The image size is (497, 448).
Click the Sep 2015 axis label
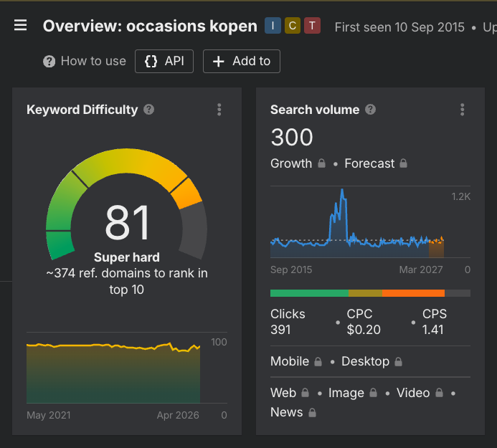(x=291, y=270)
